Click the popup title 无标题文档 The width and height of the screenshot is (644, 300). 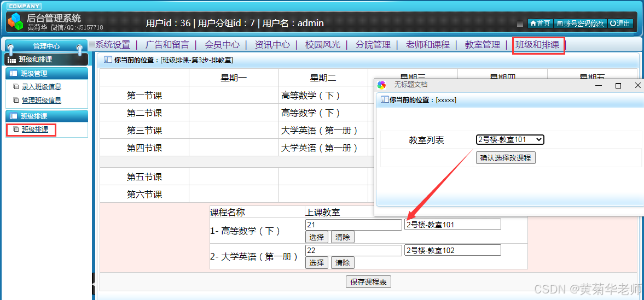click(411, 85)
